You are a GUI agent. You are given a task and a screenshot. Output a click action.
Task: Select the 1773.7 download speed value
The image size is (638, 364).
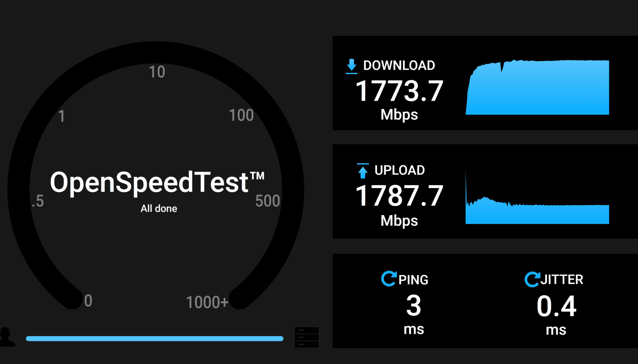(399, 91)
